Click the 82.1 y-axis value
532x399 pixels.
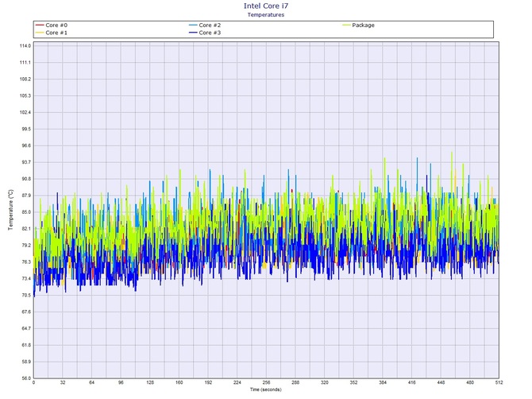click(26, 229)
